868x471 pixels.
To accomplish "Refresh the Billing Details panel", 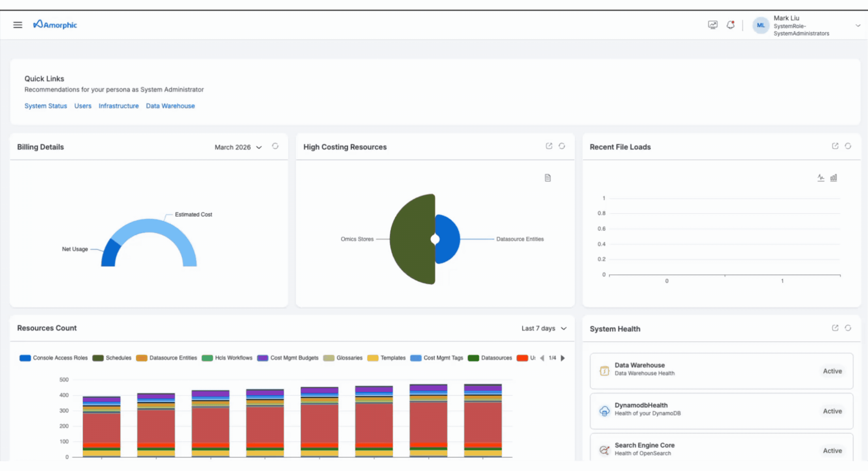I will pyautogui.click(x=275, y=146).
